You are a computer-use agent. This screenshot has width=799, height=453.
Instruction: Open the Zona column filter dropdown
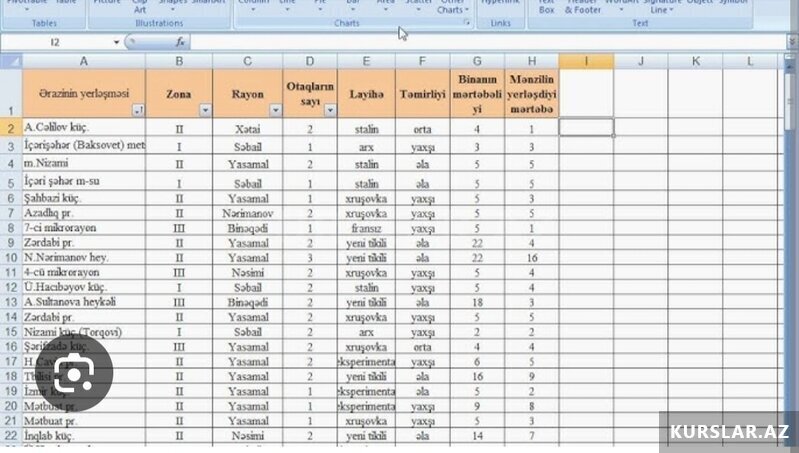coord(204,110)
